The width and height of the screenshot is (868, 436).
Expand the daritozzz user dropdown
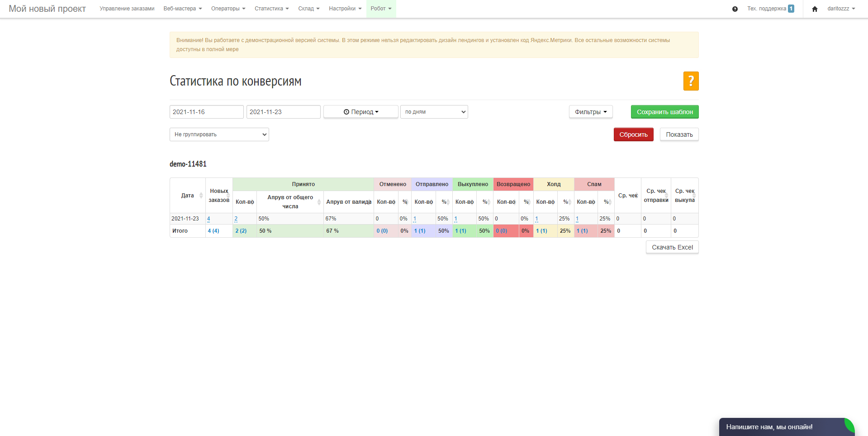click(x=841, y=9)
